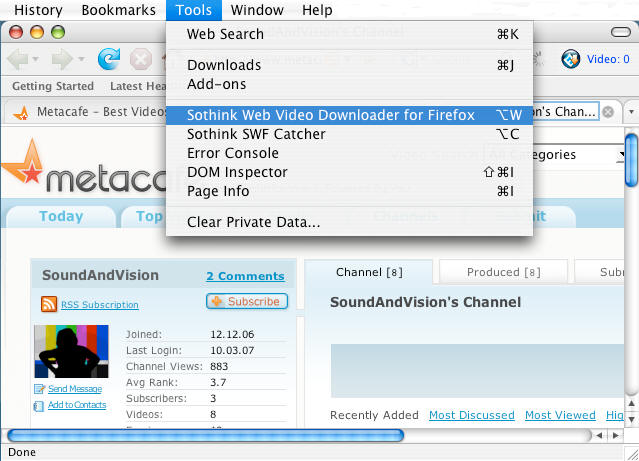Switch to Channel [8] tab
This screenshot has height=461, width=639.
pyautogui.click(x=369, y=272)
